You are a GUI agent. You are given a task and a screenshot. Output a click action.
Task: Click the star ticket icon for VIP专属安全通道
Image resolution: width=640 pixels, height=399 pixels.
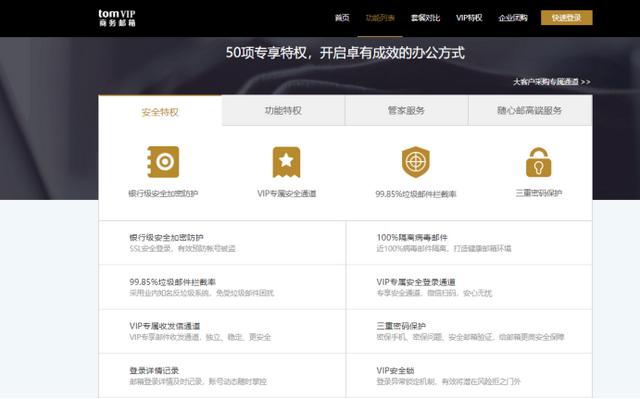[286, 162]
